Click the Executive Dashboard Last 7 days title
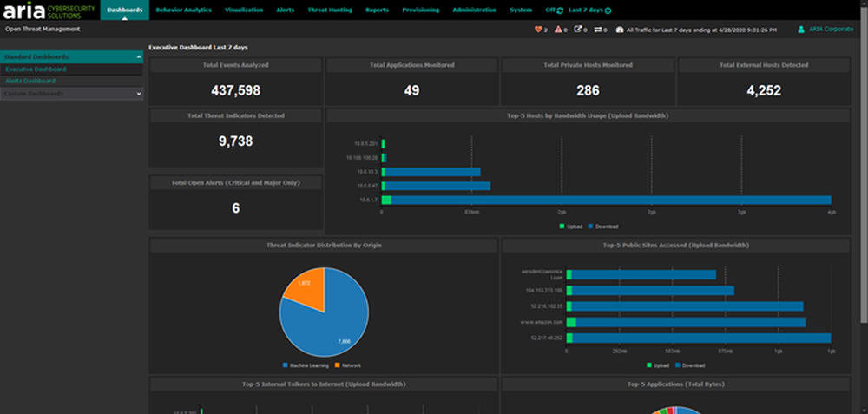 click(x=198, y=48)
